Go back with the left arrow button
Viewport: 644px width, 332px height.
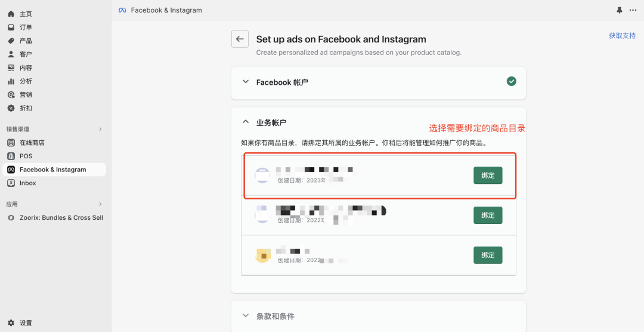coord(240,39)
